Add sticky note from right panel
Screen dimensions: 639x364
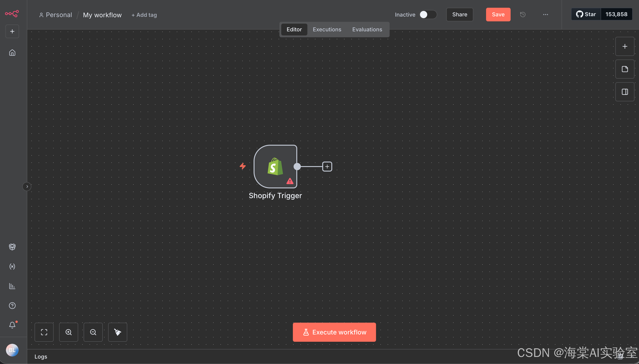624,69
